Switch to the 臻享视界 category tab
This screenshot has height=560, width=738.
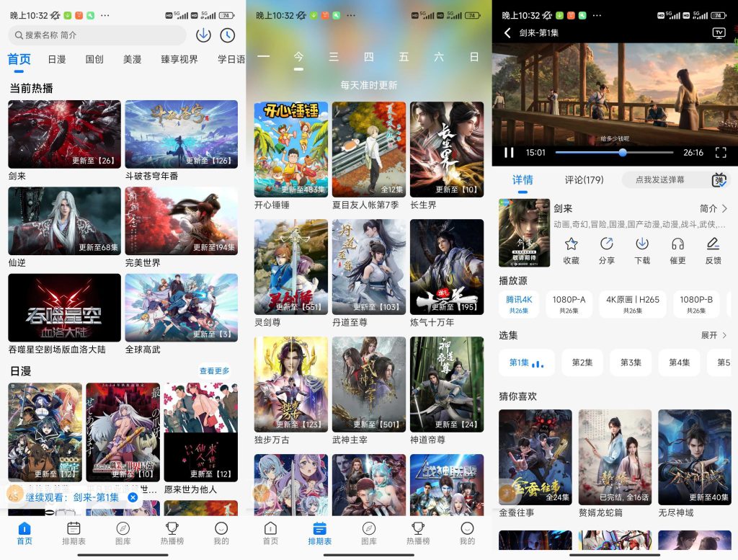[x=179, y=59]
